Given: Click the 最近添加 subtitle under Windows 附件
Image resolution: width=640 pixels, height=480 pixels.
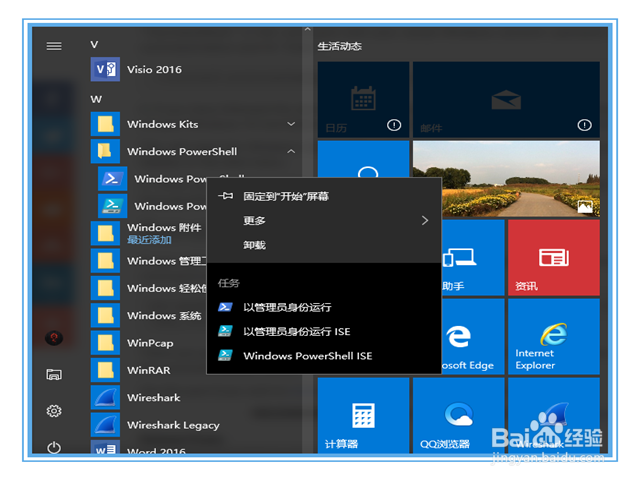Looking at the screenshot, I should 149,240.
